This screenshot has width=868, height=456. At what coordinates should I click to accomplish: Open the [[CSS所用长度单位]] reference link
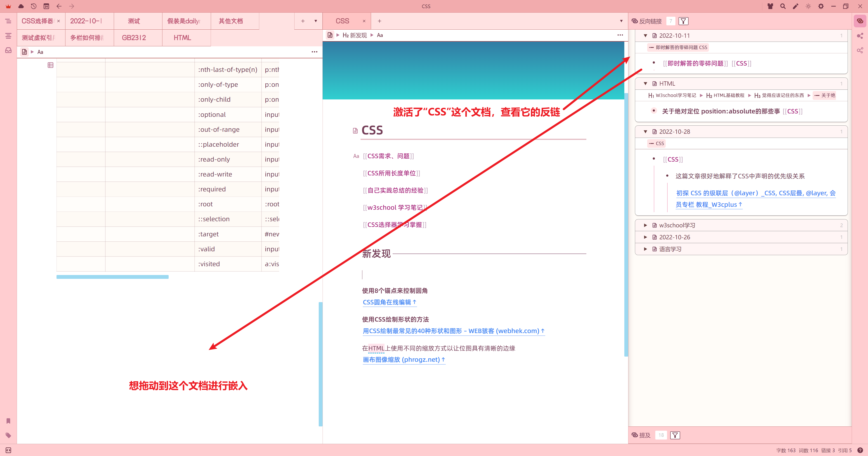click(391, 173)
